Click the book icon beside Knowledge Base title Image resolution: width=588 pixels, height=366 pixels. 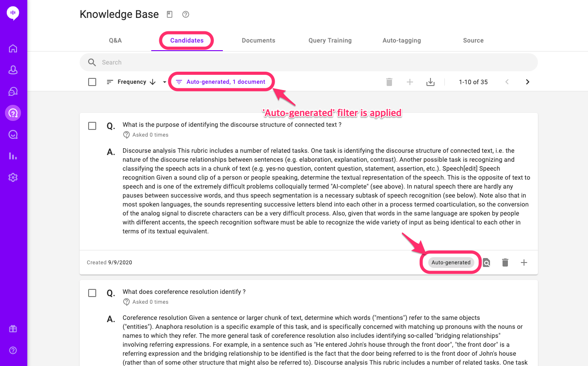coord(170,14)
